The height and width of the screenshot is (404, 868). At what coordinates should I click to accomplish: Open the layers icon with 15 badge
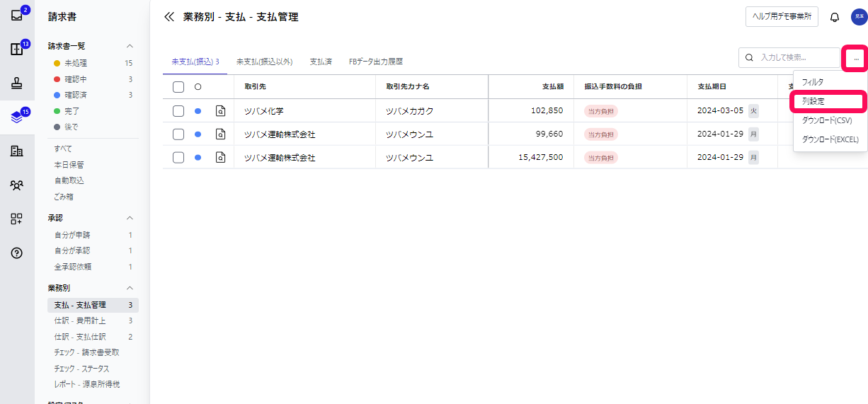click(x=17, y=117)
